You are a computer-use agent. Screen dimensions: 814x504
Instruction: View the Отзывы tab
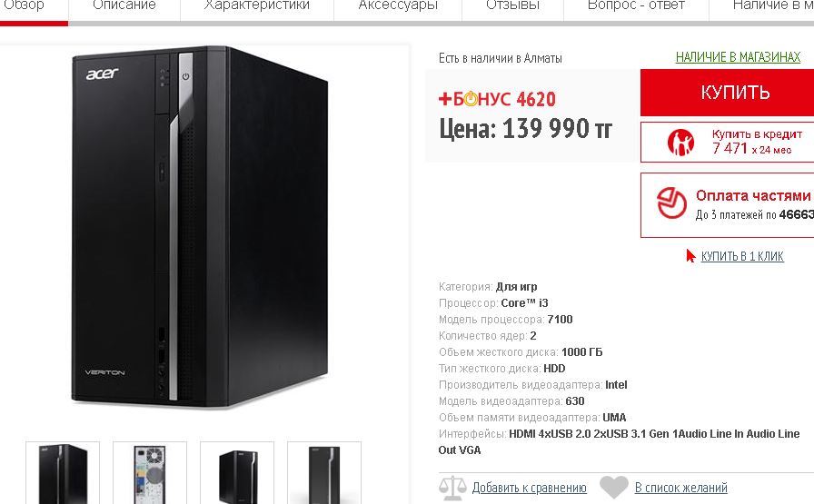[x=512, y=5]
